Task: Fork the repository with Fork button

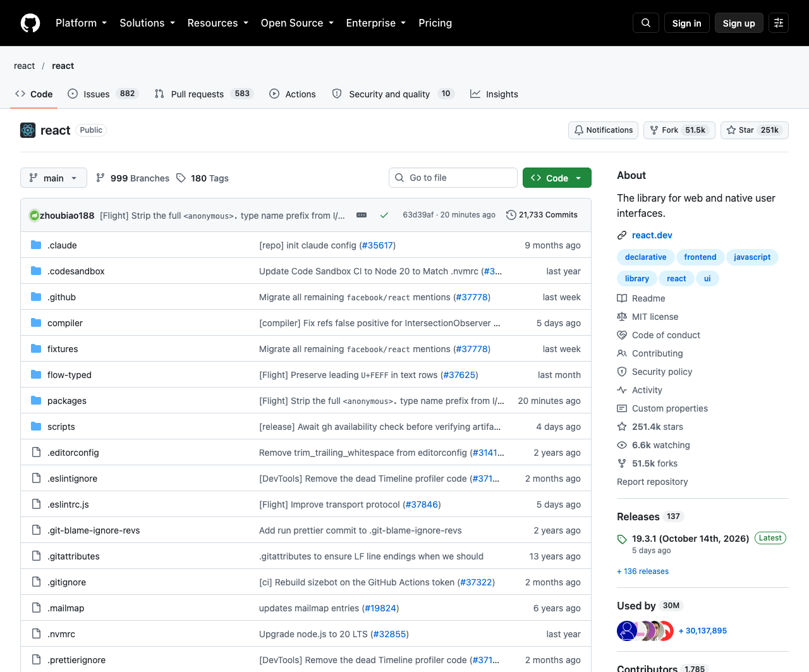Action: 679,130
